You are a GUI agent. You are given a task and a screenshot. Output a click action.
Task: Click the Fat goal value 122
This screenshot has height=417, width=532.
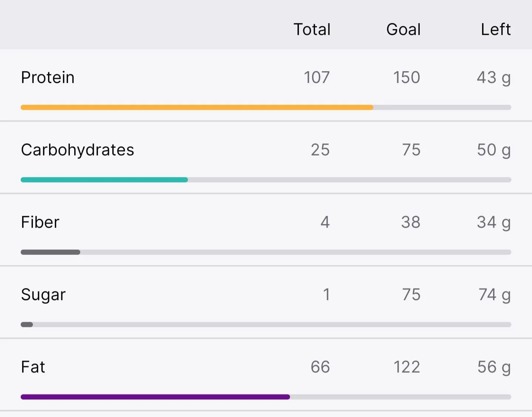[407, 367]
